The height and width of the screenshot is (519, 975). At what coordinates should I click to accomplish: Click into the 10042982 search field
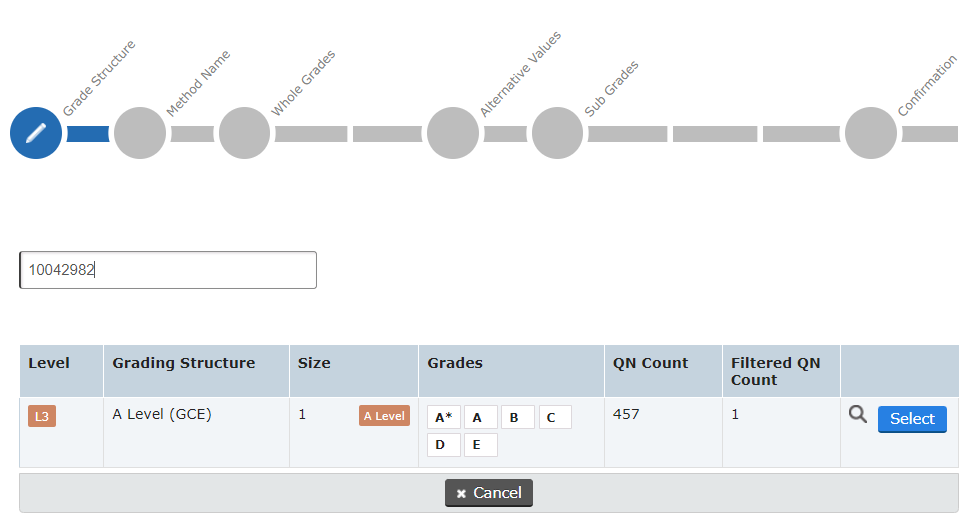(168, 270)
